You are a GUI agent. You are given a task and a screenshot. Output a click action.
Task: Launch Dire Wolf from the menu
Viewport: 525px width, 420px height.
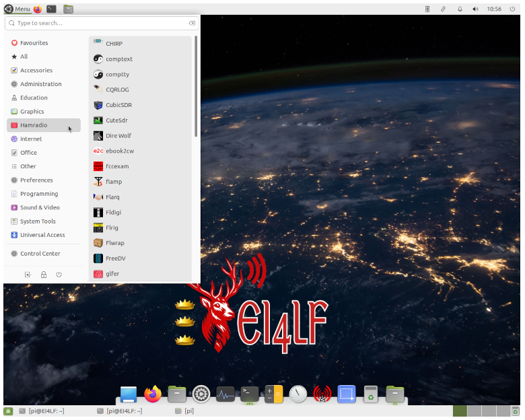pyautogui.click(x=118, y=136)
